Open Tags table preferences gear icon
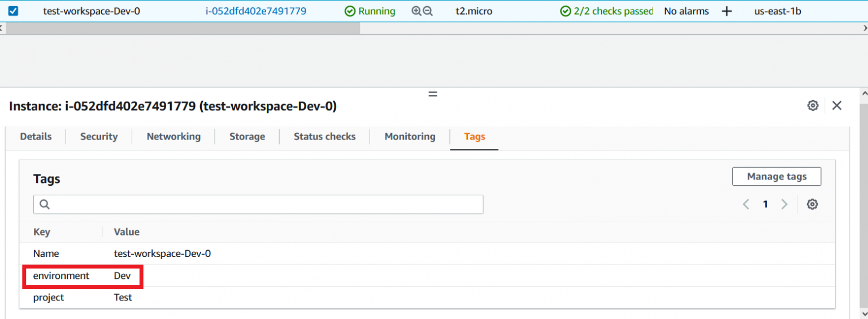This screenshot has height=319, width=868. coord(812,204)
